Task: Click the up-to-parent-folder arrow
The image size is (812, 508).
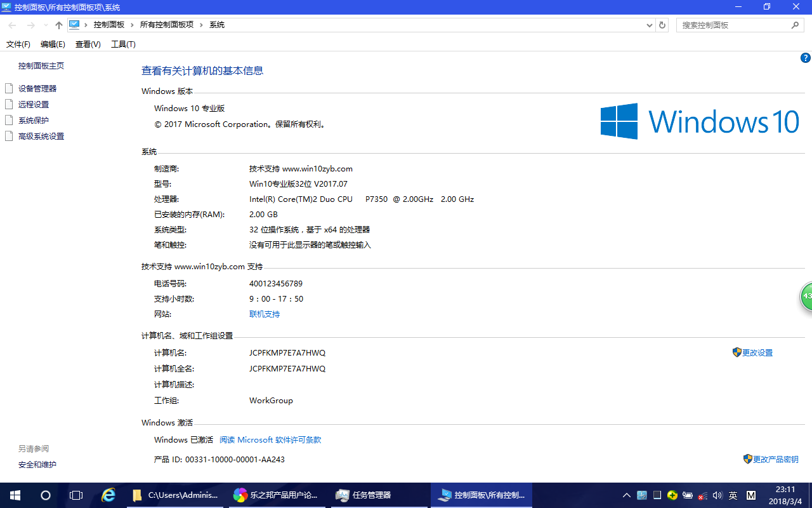Action: [x=58, y=25]
